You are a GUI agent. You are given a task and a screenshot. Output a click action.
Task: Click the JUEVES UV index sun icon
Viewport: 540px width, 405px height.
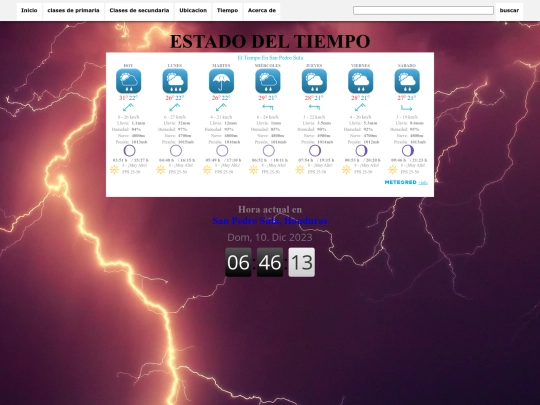tap(300, 169)
